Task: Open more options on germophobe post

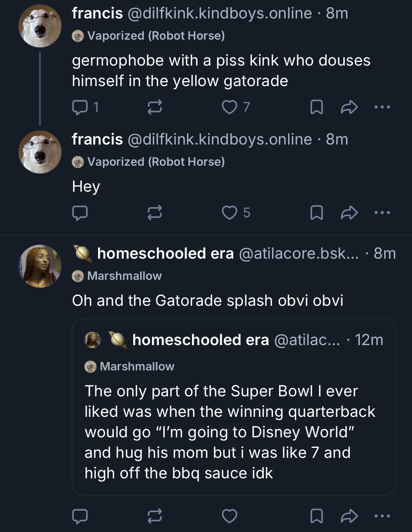Action: tap(382, 108)
